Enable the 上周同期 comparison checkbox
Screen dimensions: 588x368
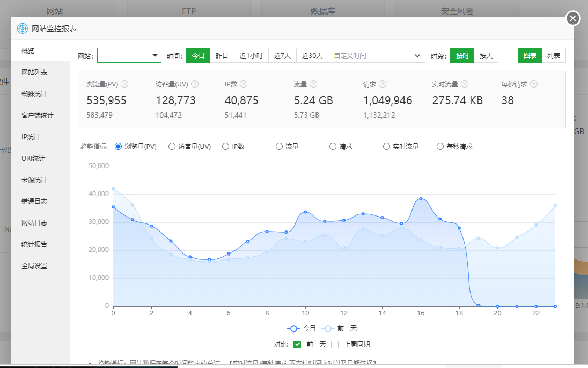[x=335, y=344]
